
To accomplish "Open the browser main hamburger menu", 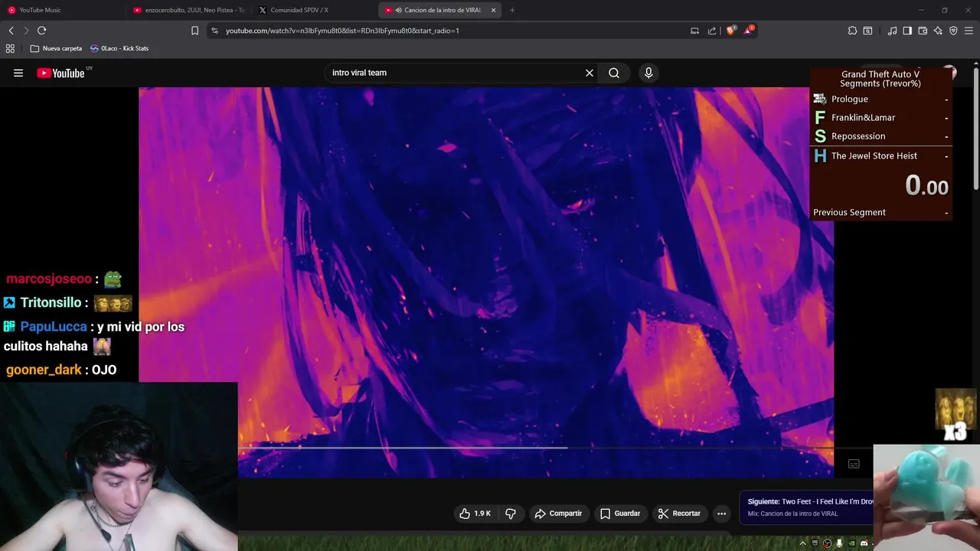I will 969,31.
